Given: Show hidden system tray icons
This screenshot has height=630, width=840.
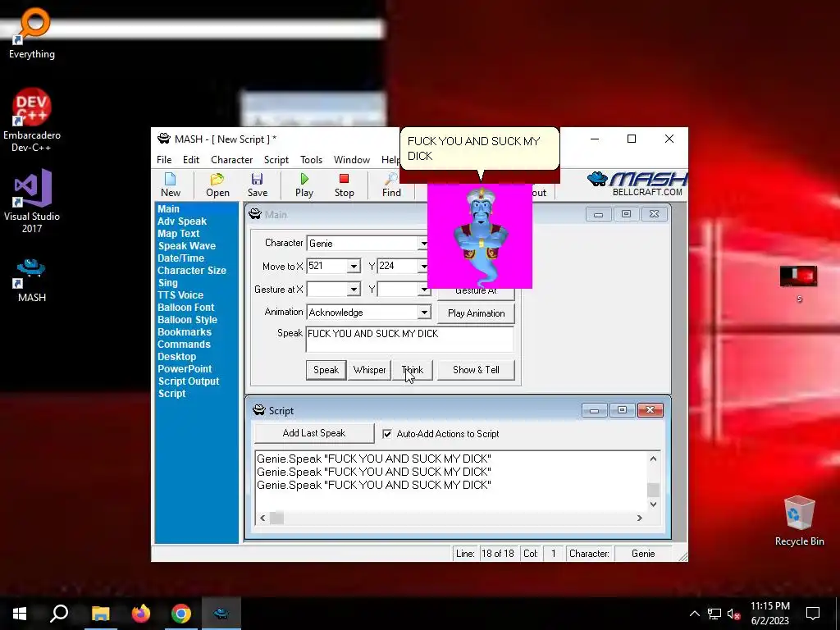Looking at the screenshot, I should click(694, 614).
